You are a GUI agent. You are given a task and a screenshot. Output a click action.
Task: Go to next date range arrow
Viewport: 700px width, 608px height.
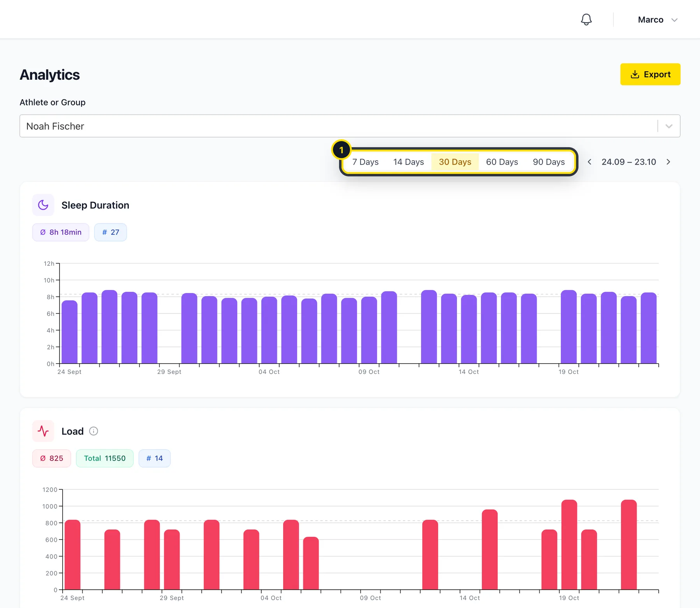tap(668, 162)
